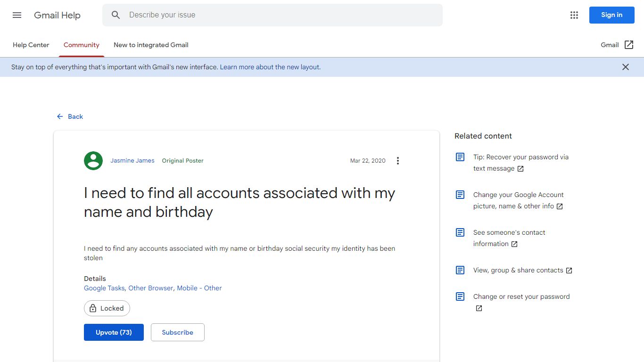The width and height of the screenshot is (644, 362).
Task: Open the Help Center tab
Action: click(x=31, y=45)
